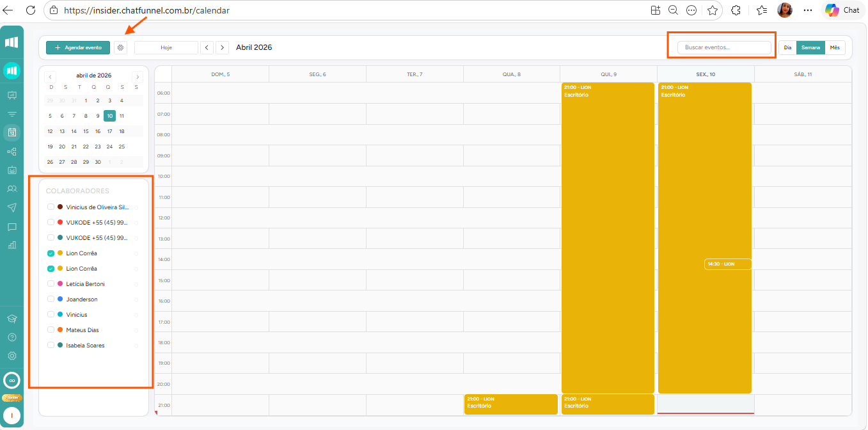Open the 14:30 - LION event
Screen dimensions: 868x430
point(728,264)
